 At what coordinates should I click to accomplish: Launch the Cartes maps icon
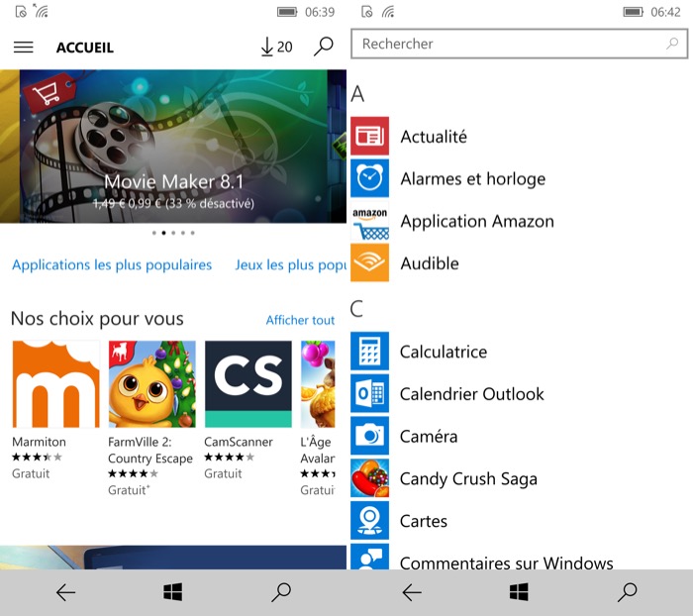point(370,521)
